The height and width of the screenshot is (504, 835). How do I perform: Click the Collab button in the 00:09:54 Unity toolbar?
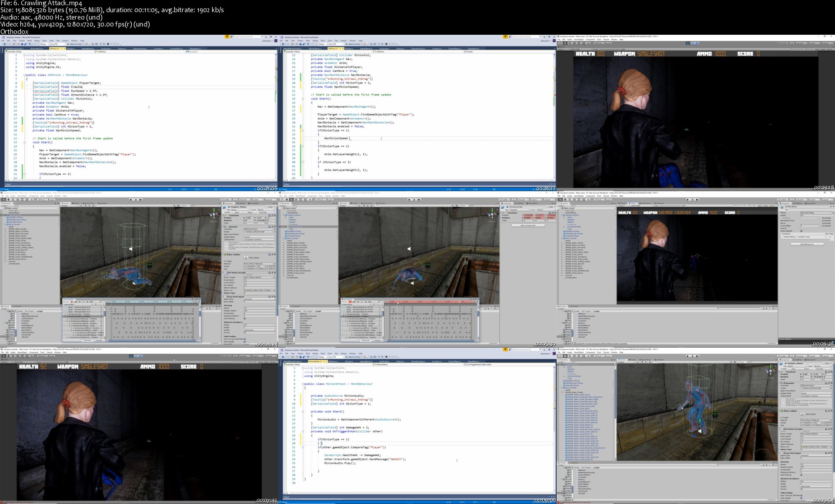(x=783, y=356)
